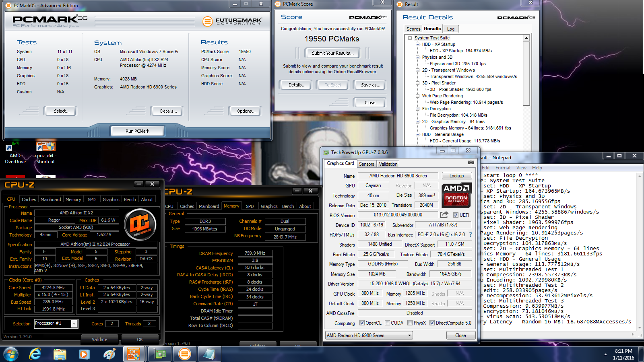The image size is (644, 362).
Task: Click Details... button in PCMark Score window
Action: click(297, 85)
